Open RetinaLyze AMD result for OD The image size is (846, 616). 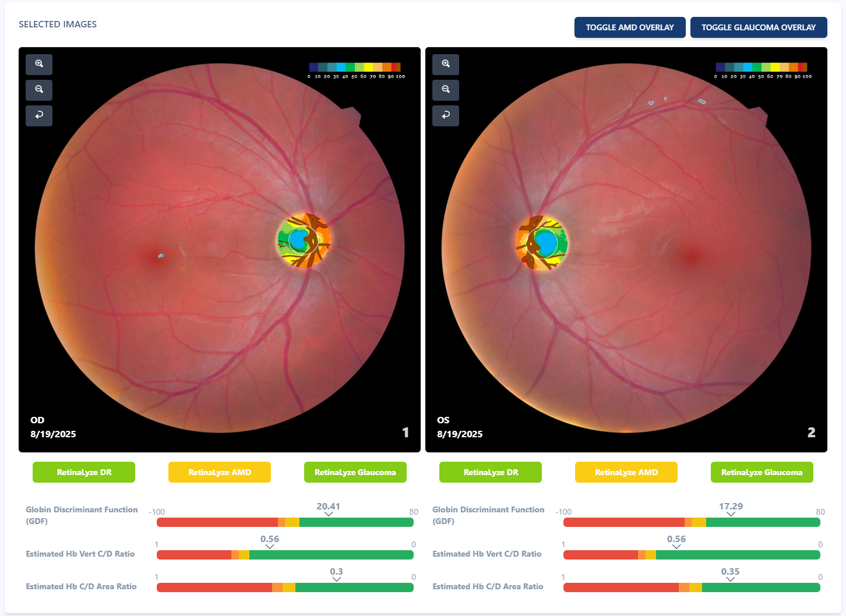[220, 472]
